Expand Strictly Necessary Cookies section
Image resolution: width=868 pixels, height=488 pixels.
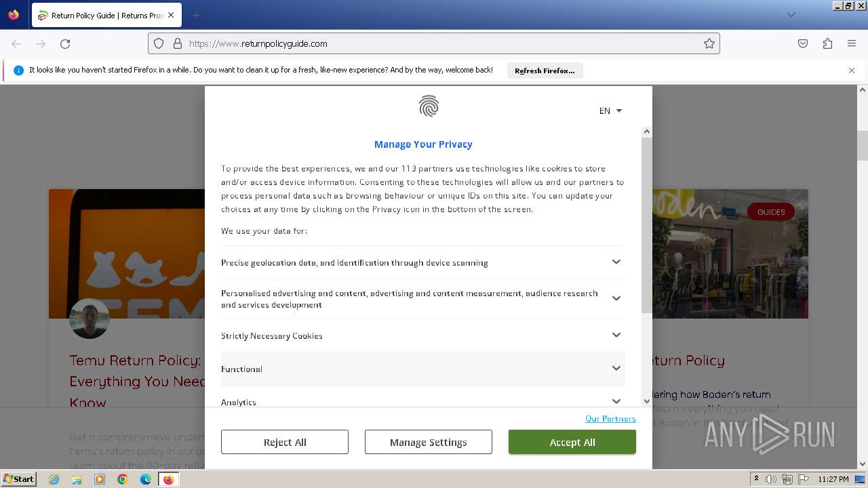422,335
